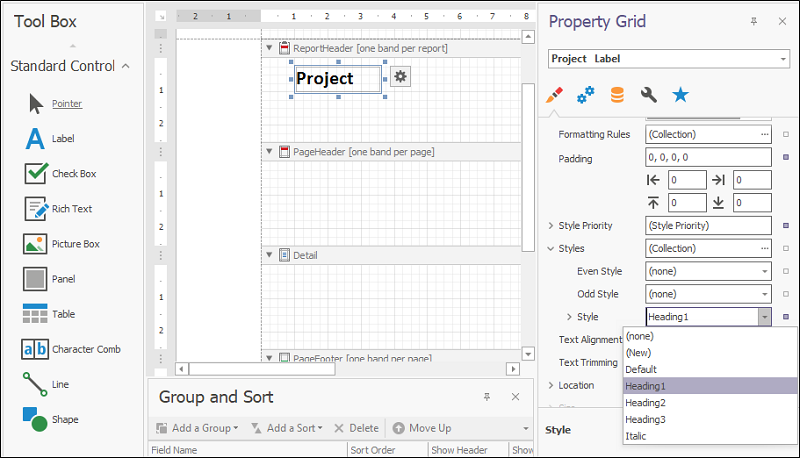
Task: Select the Character Comb control
Action: pyautogui.click(x=36, y=349)
